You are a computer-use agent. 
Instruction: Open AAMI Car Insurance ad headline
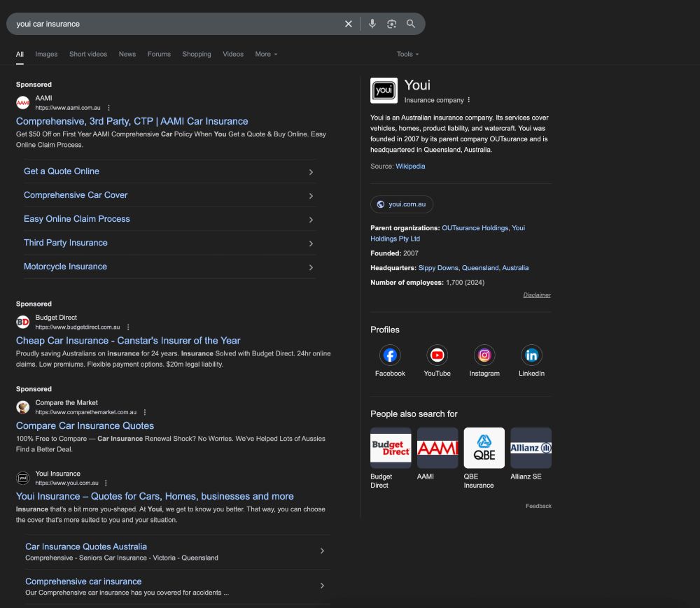click(132, 121)
